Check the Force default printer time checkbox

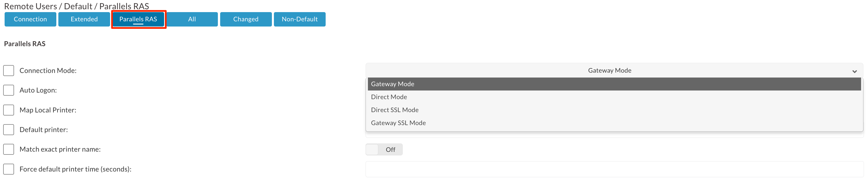(8, 169)
